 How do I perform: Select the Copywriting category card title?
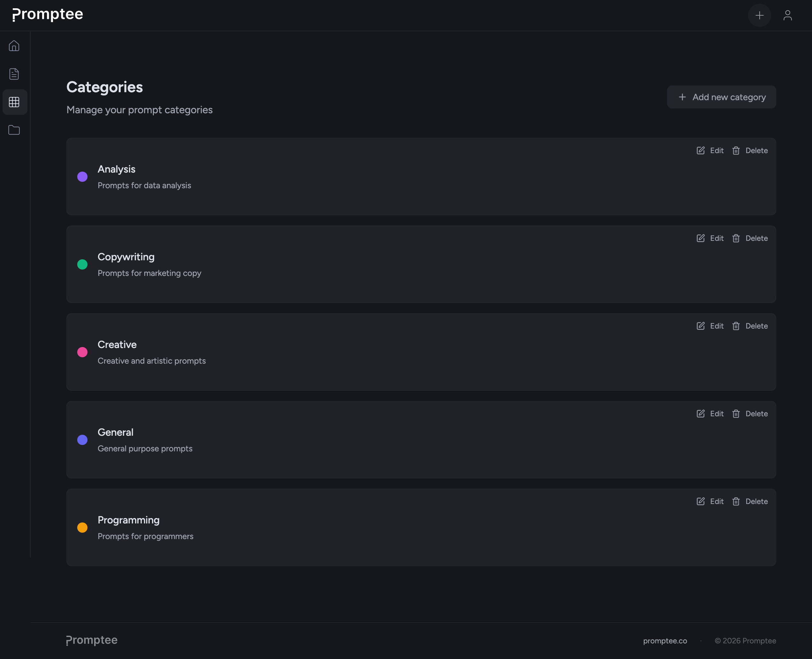point(126,257)
